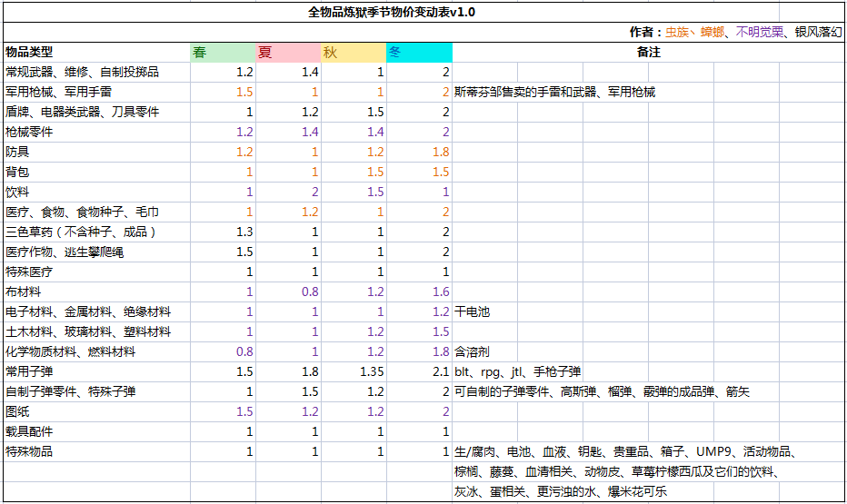The image size is (847, 504).
Task: Click the title 全物品炼狱季节物价变动表v1.0
Action: pyautogui.click(x=391, y=12)
